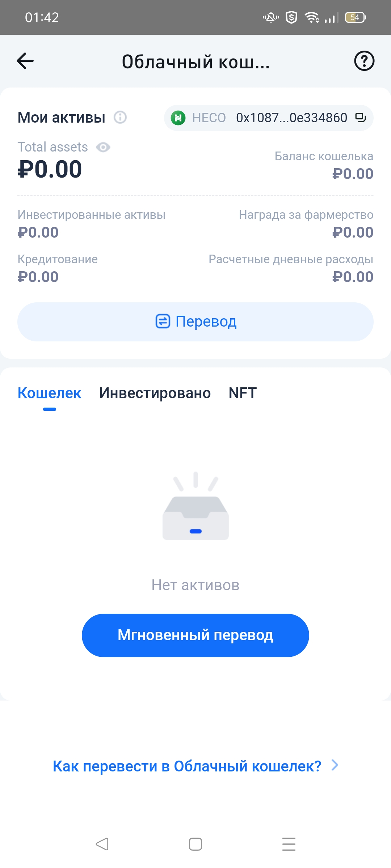Tap the transfer icon inside Перевод button

pyautogui.click(x=163, y=321)
